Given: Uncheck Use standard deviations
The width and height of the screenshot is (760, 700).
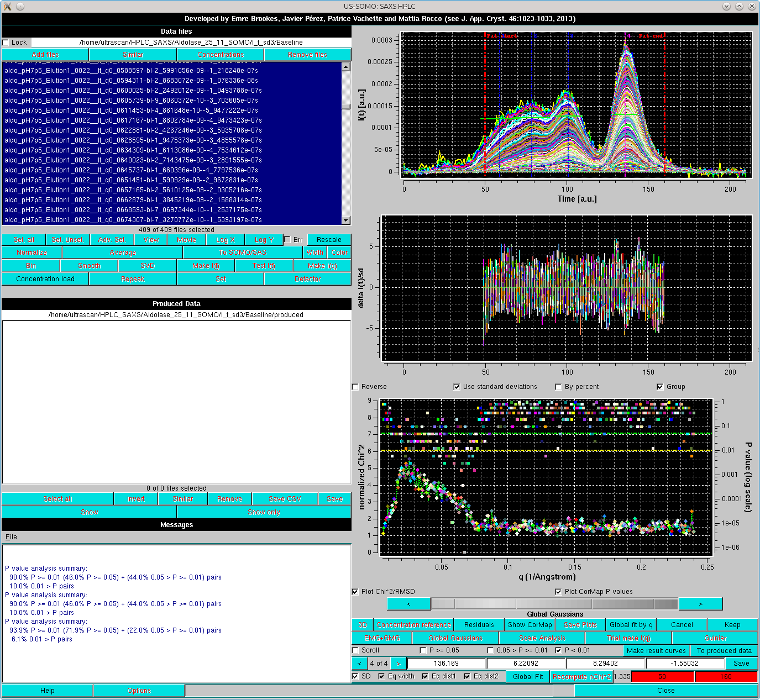Looking at the screenshot, I should pos(457,387).
